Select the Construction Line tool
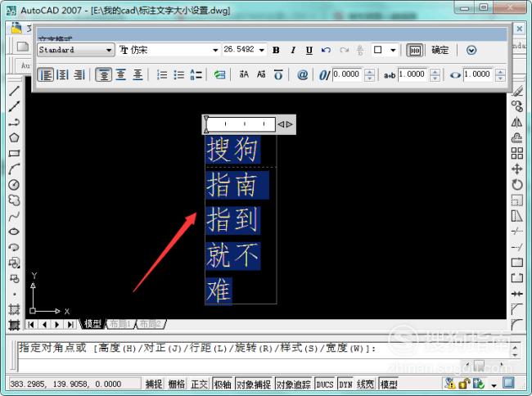Viewport: 532px width, 396px height. coord(14,106)
